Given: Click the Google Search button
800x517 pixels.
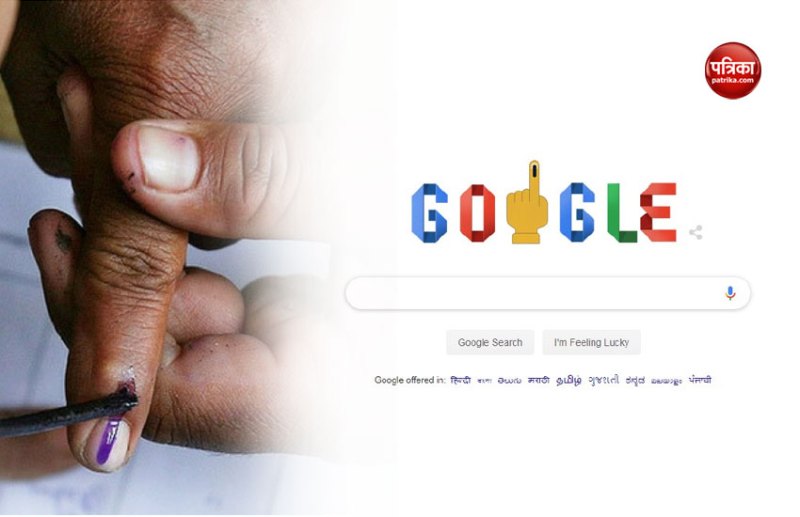Looking at the screenshot, I should click(x=490, y=342).
